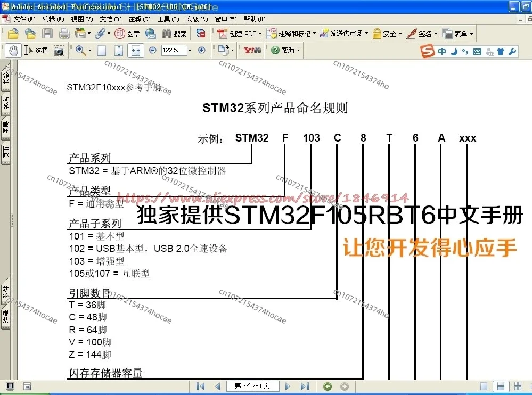The height and width of the screenshot is (395, 532).
Task: Activate the snapshot camera tool
Action: pyautogui.click(x=59, y=51)
